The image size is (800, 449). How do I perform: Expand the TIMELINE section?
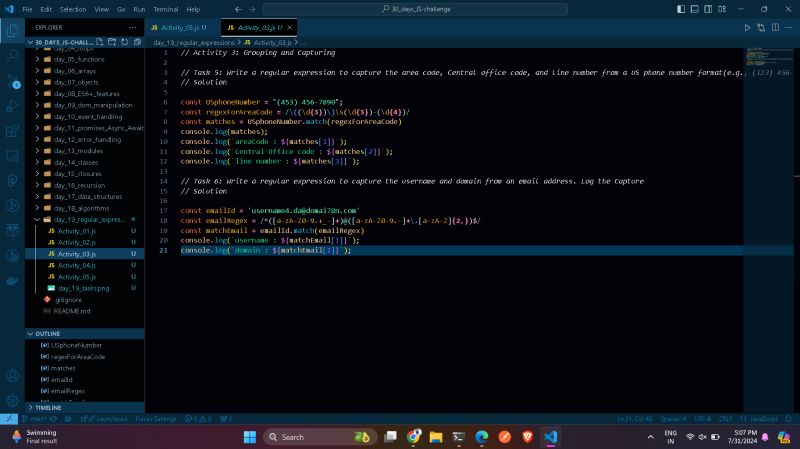tap(85, 408)
